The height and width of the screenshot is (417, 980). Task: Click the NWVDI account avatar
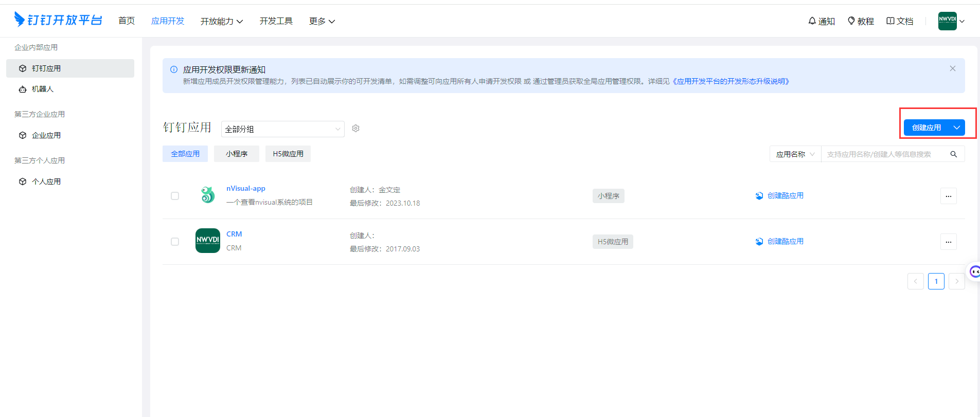(948, 21)
